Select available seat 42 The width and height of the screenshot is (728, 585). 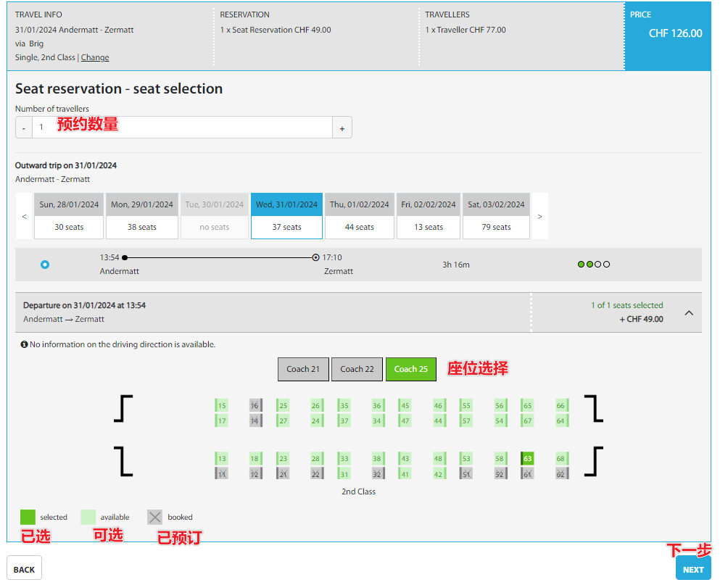pos(438,474)
